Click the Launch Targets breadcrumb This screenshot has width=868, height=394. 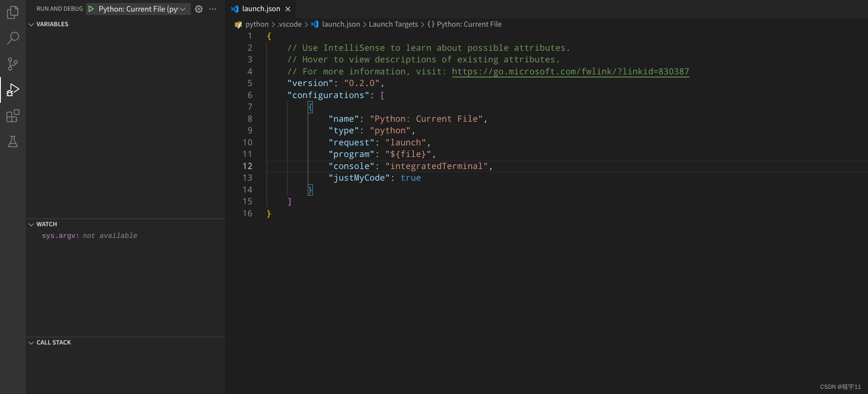tap(393, 24)
